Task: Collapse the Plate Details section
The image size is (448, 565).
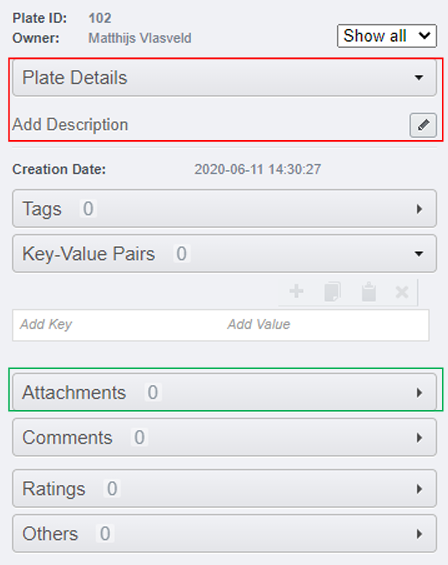Action: (x=225, y=78)
